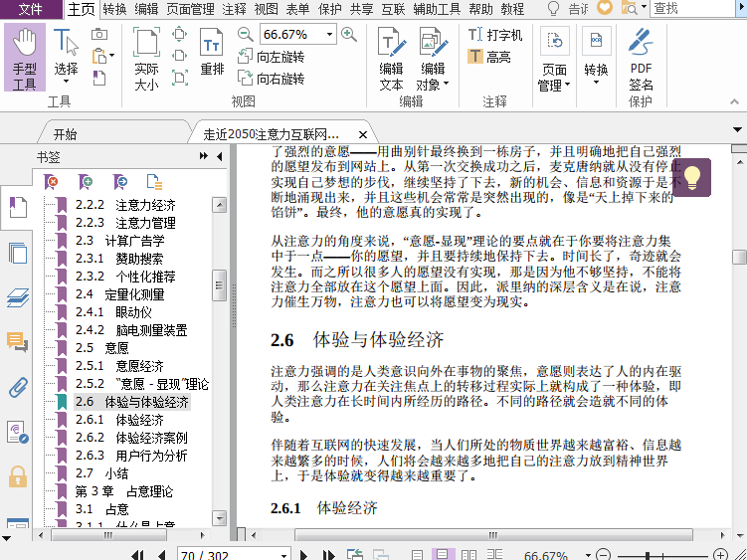Click the ribbon zoom in magnifier
This screenshot has width=747, height=560.
coord(349,34)
